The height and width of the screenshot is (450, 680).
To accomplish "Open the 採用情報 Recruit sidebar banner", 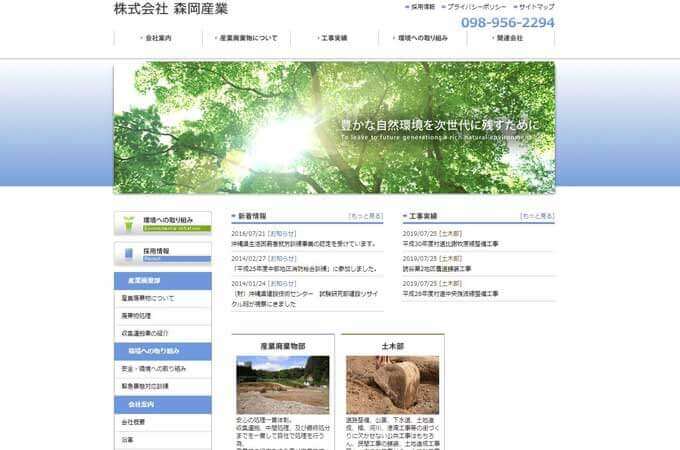I will pyautogui.click(x=162, y=254).
